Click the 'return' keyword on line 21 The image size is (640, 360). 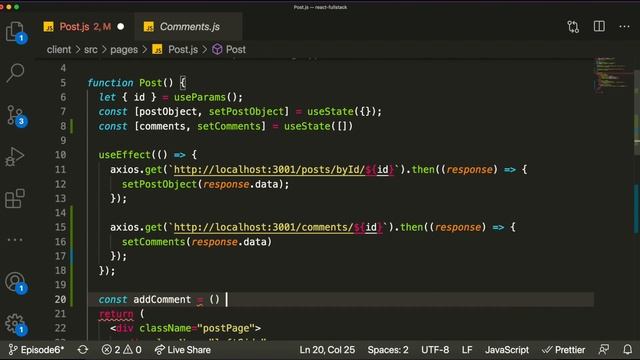(116, 314)
